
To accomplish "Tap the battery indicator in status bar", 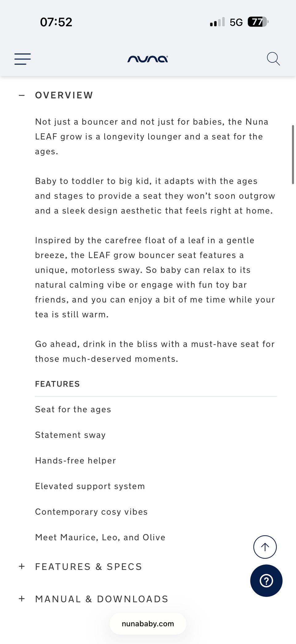I will 258,22.
